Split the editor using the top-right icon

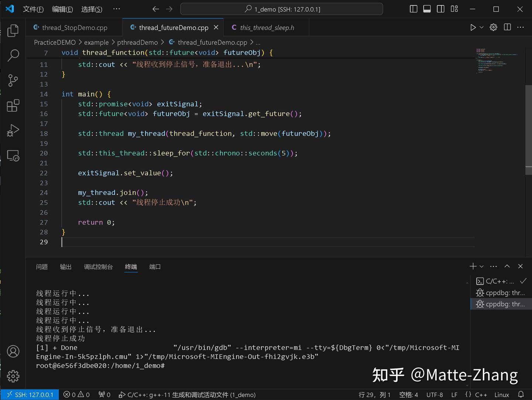pyautogui.click(x=507, y=27)
